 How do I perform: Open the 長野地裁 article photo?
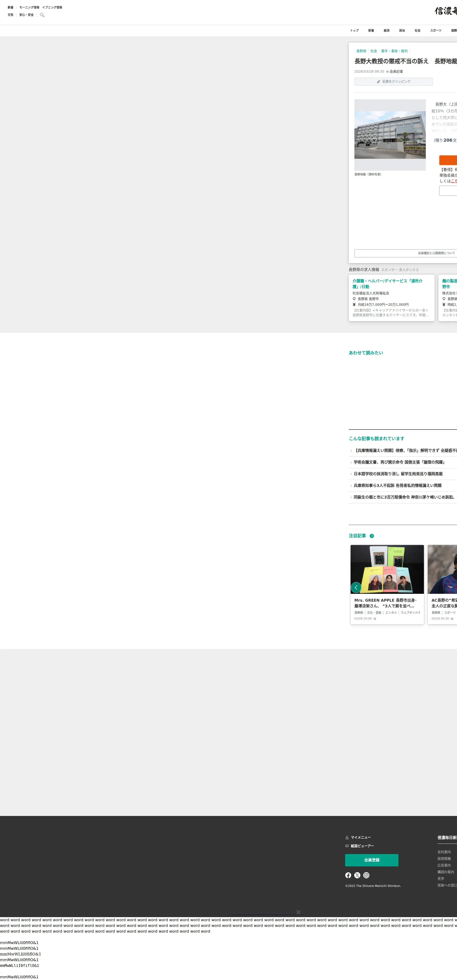[x=390, y=135]
